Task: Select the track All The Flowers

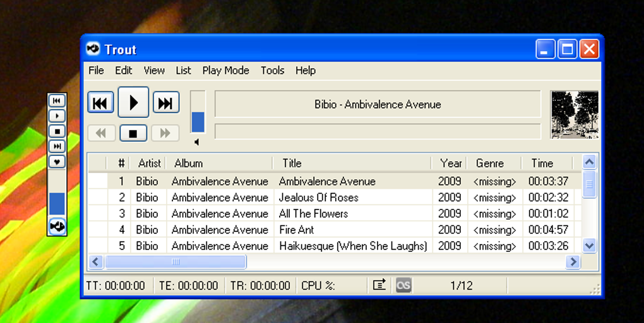Action: 313,214
